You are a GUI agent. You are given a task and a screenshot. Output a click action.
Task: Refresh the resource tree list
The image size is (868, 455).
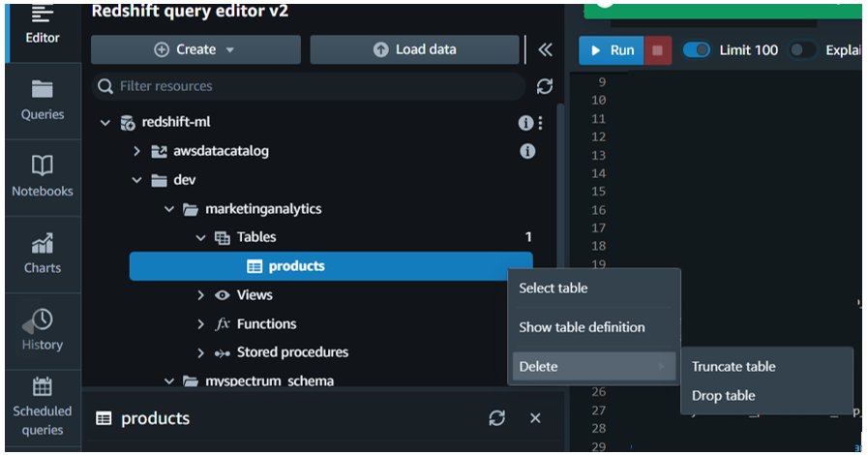(x=545, y=86)
